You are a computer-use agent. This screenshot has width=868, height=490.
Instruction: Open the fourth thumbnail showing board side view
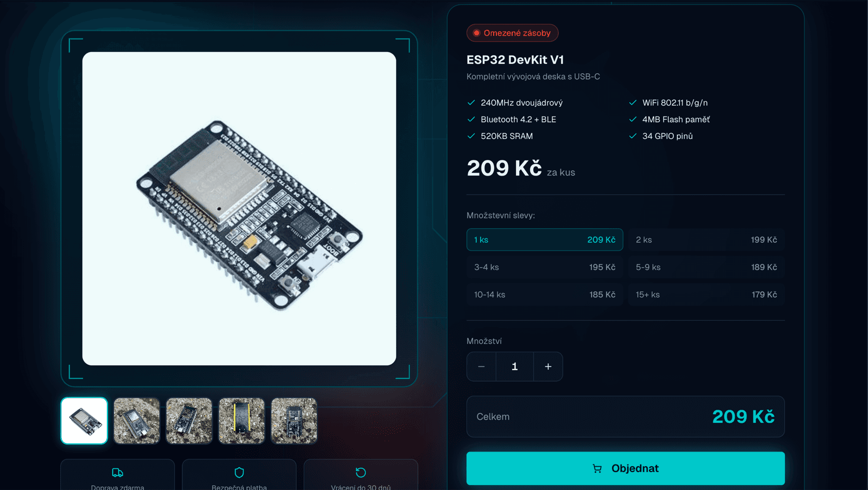tap(241, 421)
